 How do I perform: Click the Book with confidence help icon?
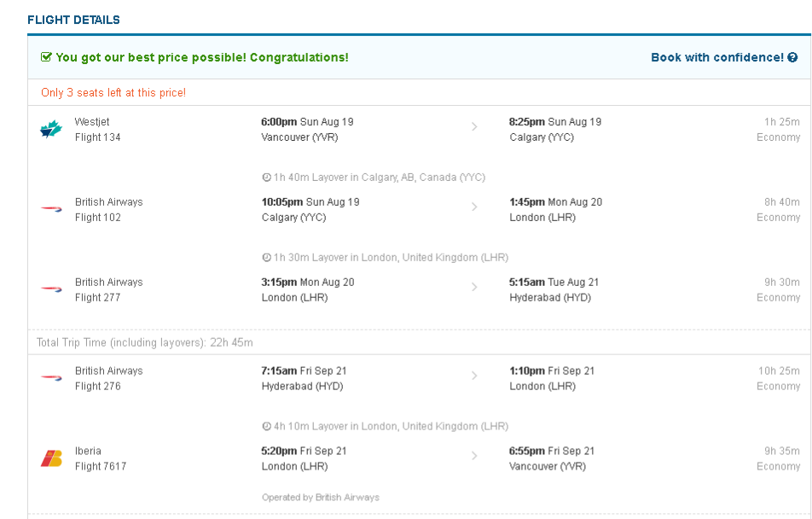(792, 58)
